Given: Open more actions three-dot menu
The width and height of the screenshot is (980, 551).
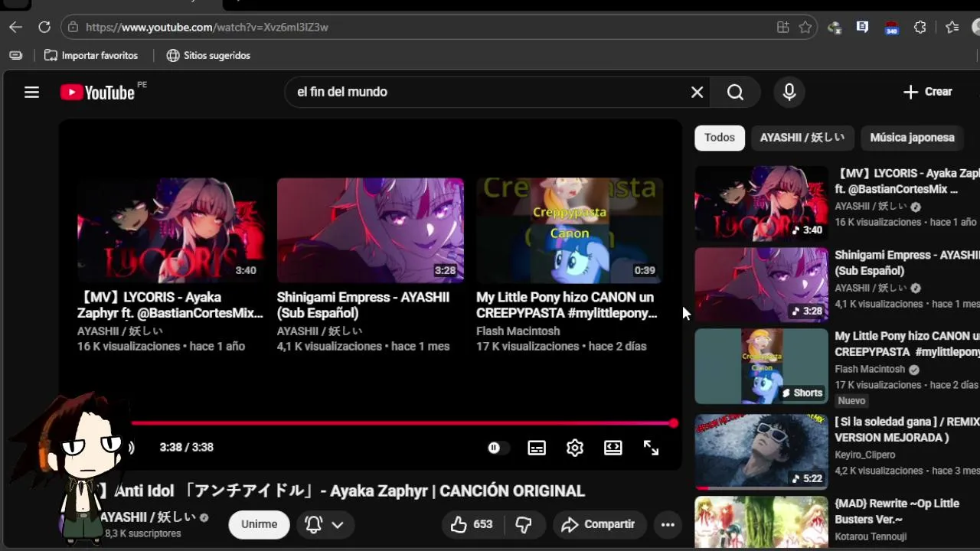Looking at the screenshot, I should coord(668,524).
